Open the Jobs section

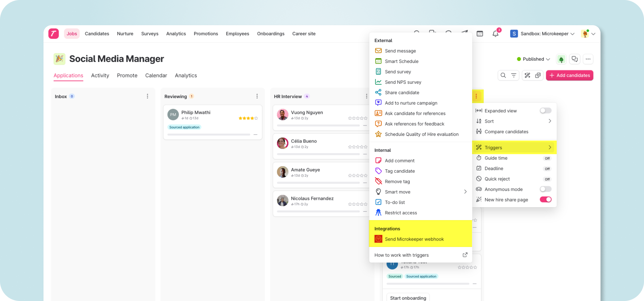click(72, 33)
